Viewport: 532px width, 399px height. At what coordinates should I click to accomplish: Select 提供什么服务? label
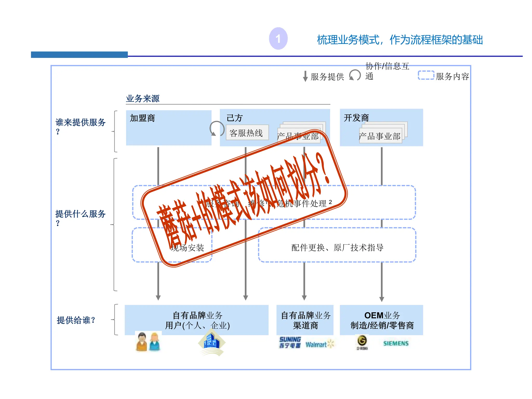[x=81, y=218]
